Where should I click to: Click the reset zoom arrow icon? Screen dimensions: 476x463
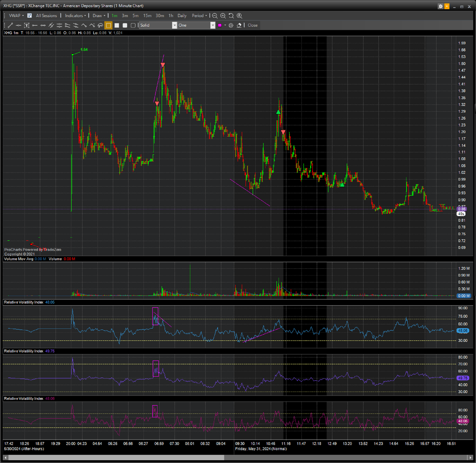coord(231,15)
